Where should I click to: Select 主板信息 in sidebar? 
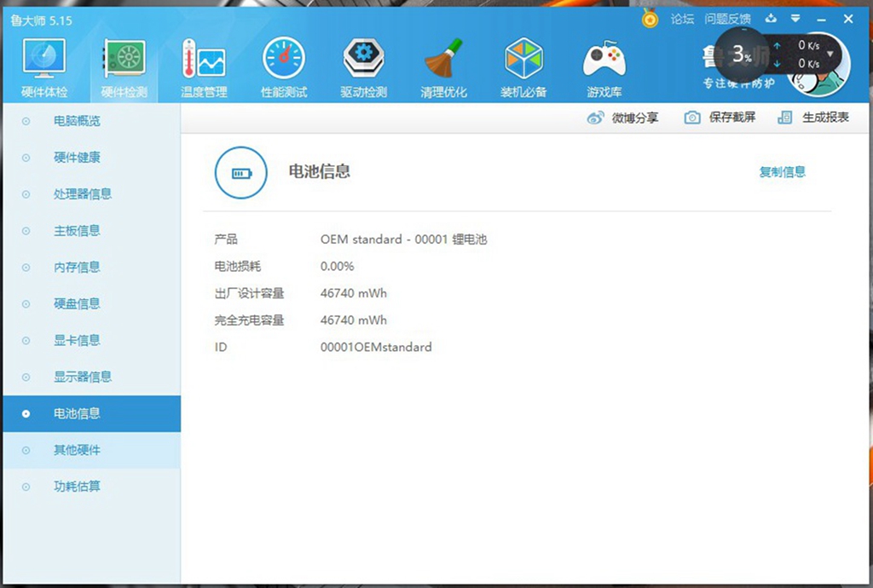[91, 231]
